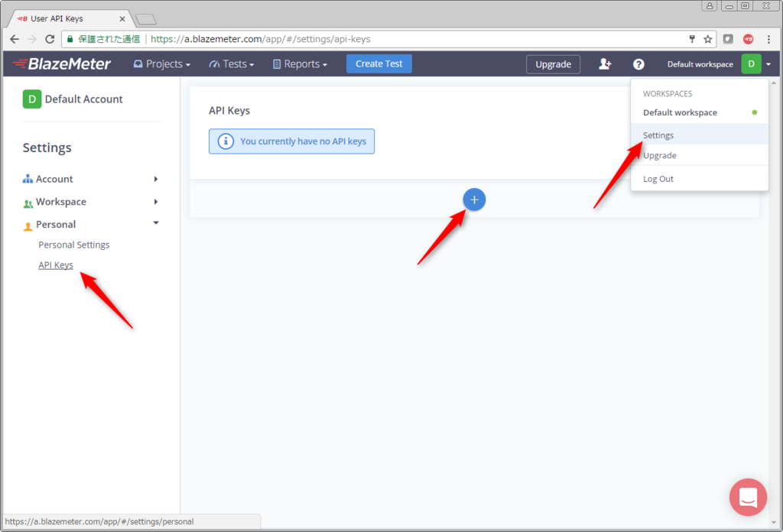This screenshot has width=783, height=532.
Task: Choose Log Out from the user menu
Action: [699, 179]
